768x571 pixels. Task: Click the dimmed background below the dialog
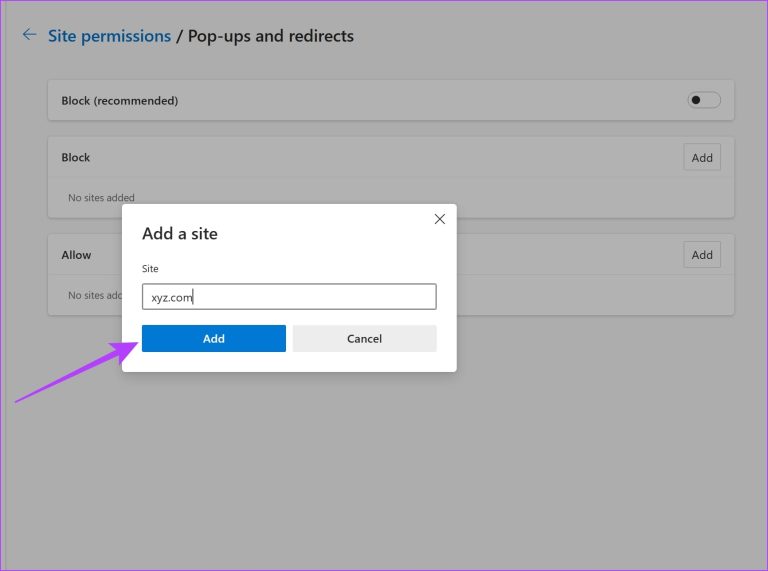400,470
